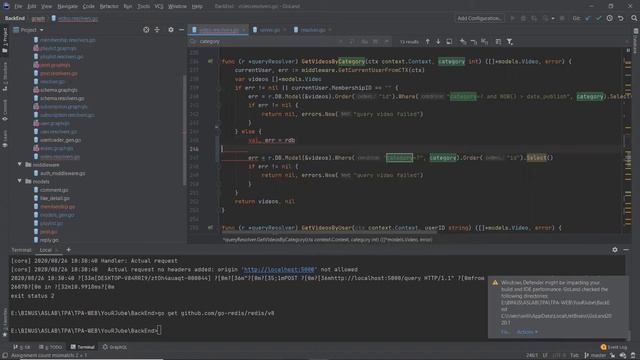Open the Run menu

coord(127,7)
